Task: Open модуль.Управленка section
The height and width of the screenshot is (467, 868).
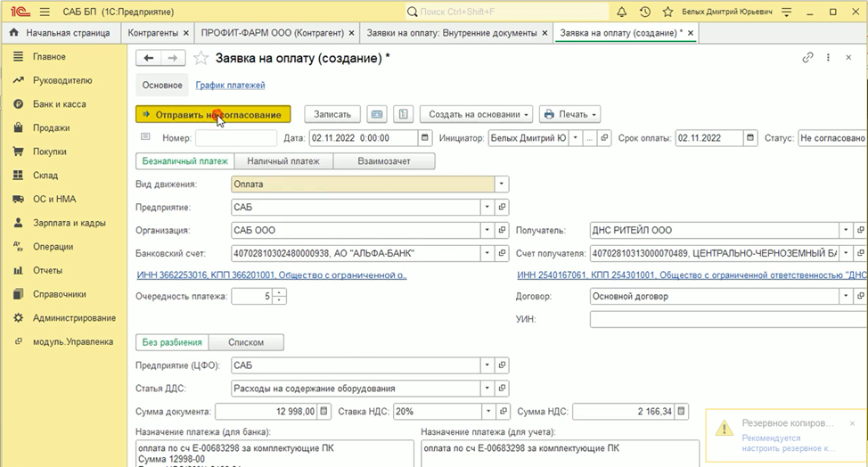Action: coord(72,342)
